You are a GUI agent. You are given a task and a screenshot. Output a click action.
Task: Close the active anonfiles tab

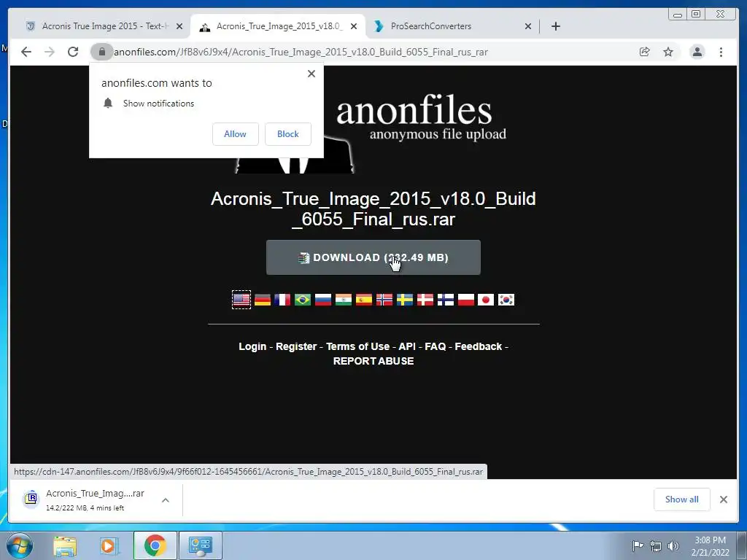click(x=354, y=26)
